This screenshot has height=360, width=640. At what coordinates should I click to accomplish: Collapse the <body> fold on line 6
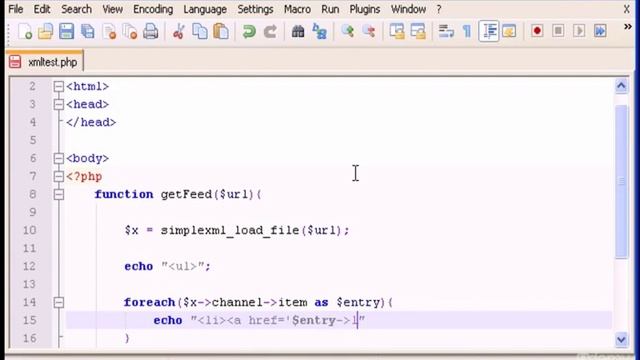click(59, 158)
